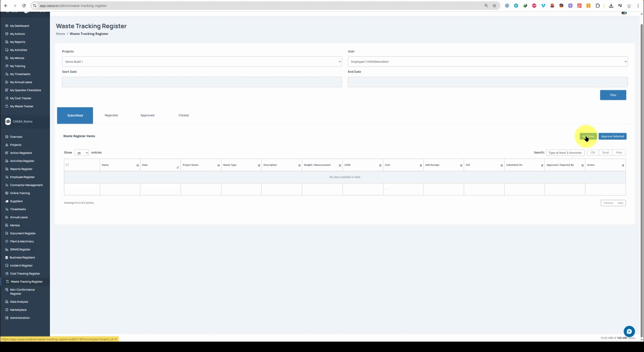Open browser extensions puzzle icon
The image size is (644, 352).
598,6
